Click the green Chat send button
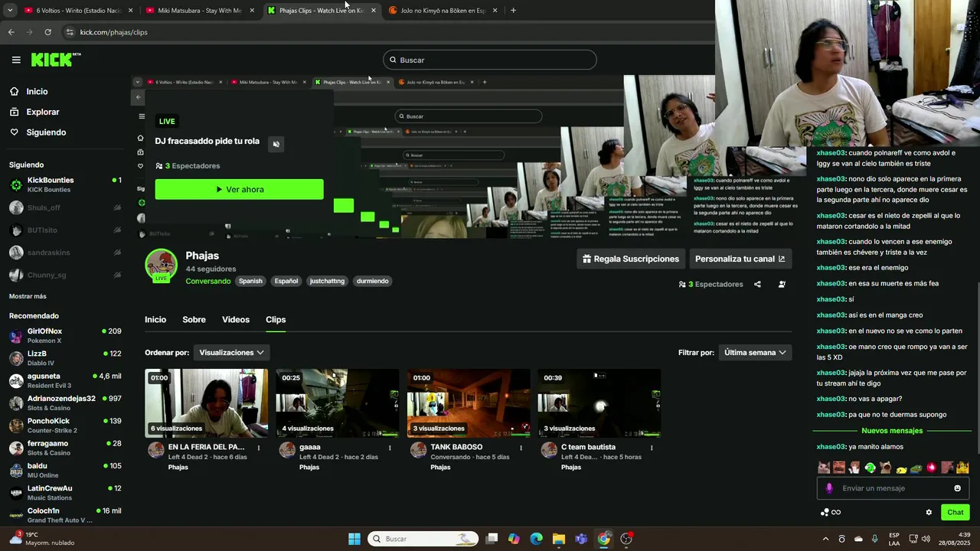The width and height of the screenshot is (980, 551). click(x=955, y=512)
